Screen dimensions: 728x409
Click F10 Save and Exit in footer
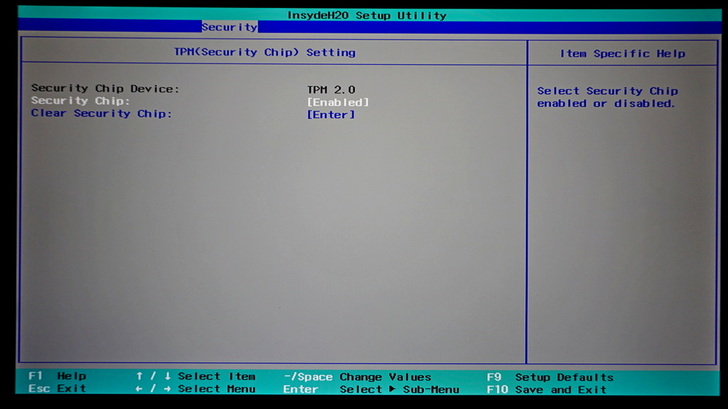(546, 390)
